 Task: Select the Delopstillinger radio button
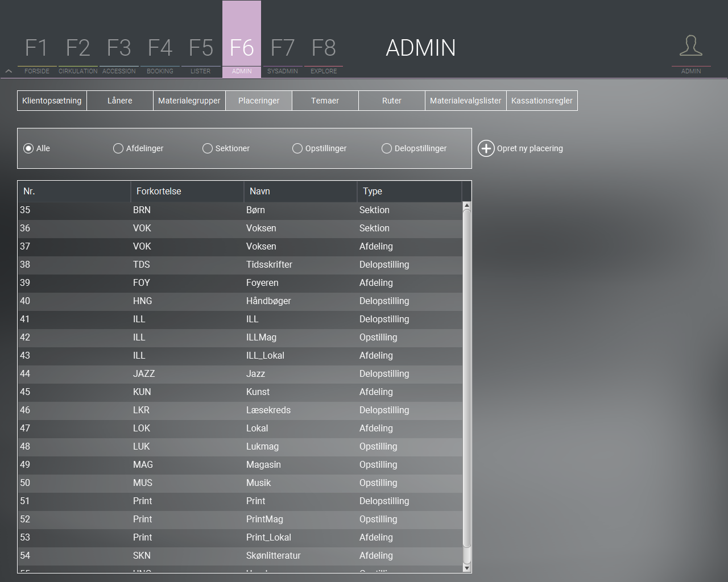point(387,148)
